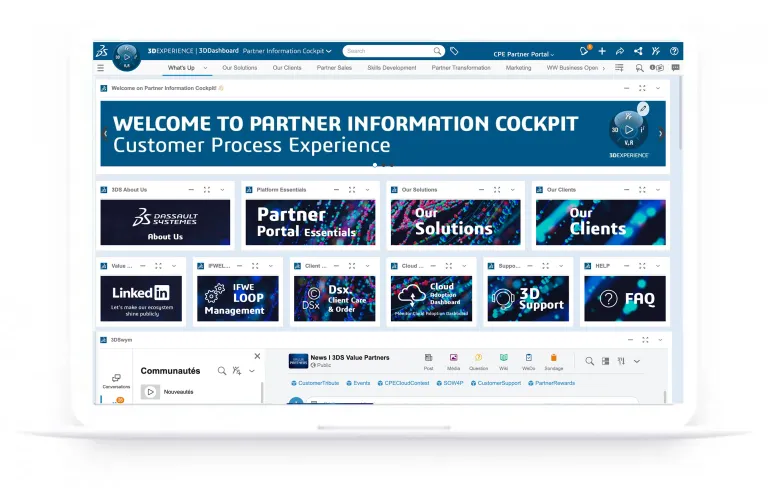Open the WW Business Open tab

pyautogui.click(x=572, y=68)
